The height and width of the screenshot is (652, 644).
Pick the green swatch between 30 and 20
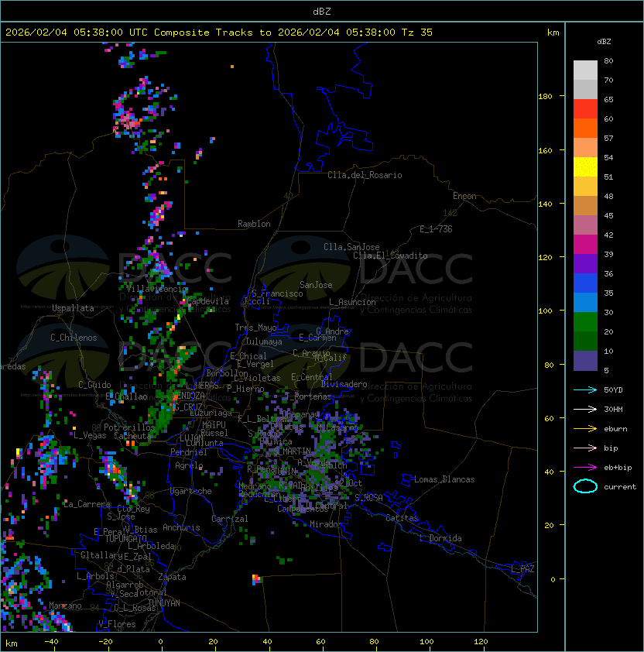(x=585, y=322)
